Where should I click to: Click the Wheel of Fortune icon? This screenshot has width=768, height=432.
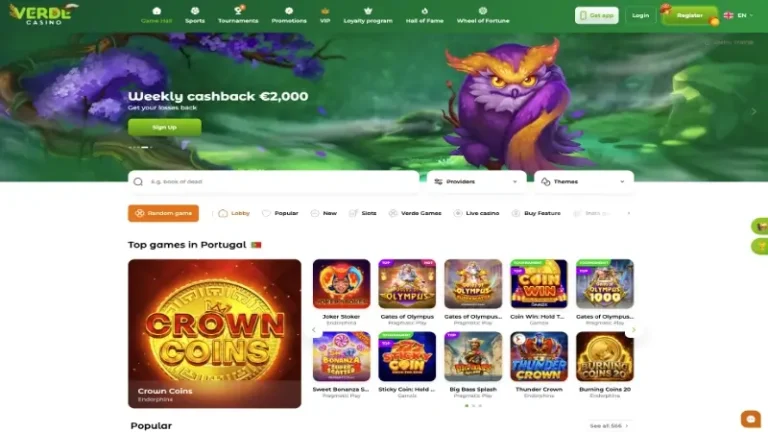(x=483, y=11)
